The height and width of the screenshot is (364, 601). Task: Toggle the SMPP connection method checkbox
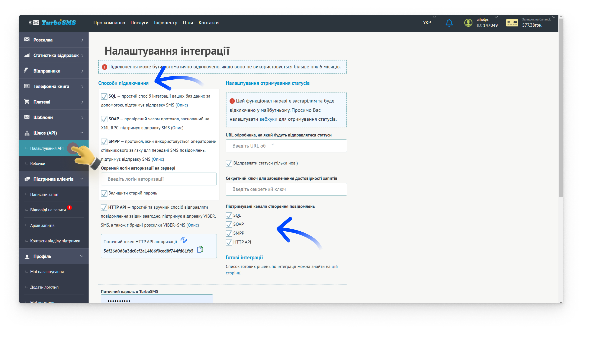point(104,142)
